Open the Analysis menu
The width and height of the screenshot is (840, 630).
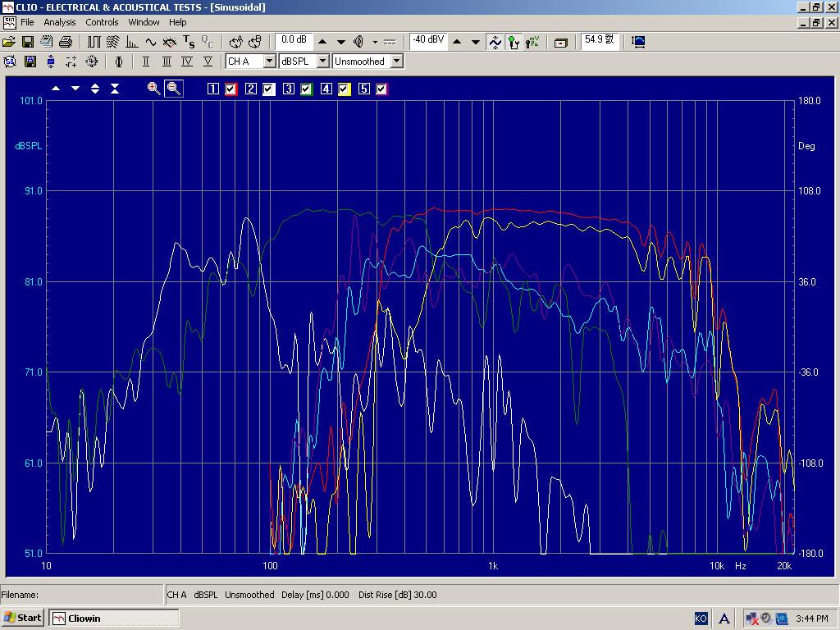point(59,22)
